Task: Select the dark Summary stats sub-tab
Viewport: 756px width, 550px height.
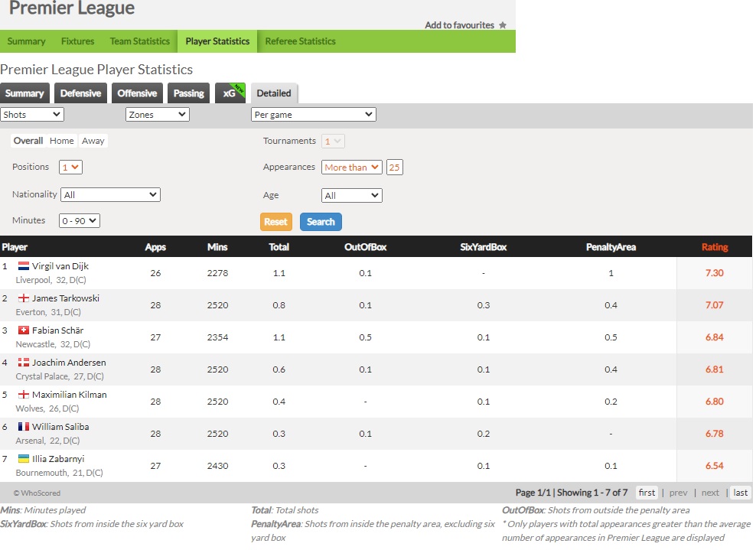Action: [x=24, y=93]
